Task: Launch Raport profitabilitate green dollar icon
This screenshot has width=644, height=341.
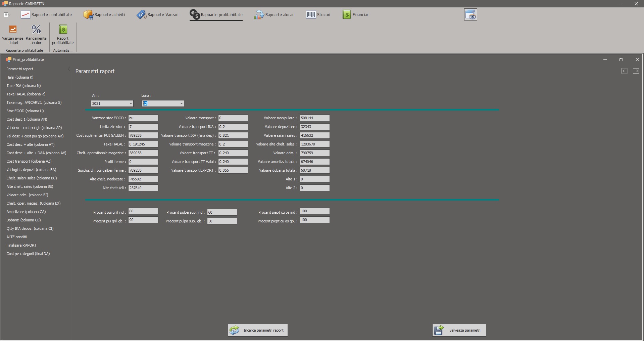Action: 63,30
